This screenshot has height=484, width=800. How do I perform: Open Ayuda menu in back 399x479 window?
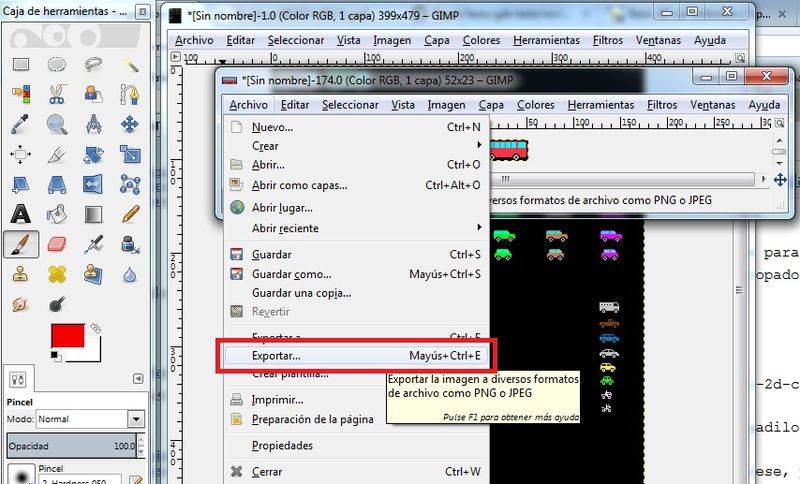[710, 40]
